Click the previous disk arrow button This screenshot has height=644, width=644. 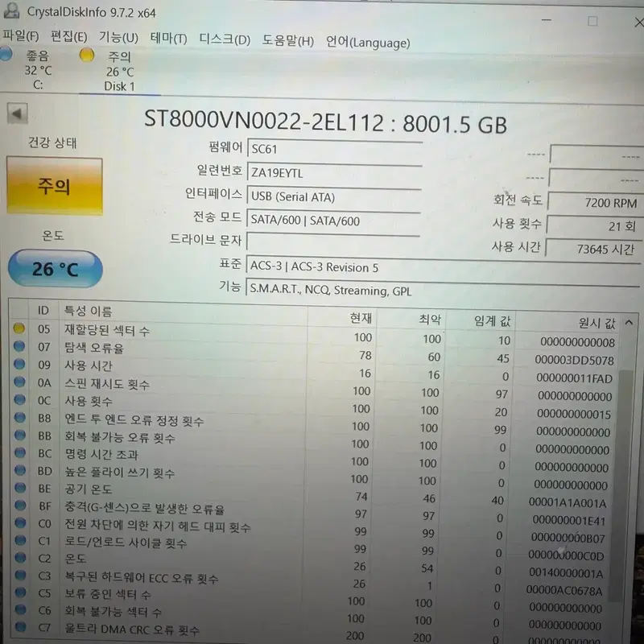tap(17, 114)
